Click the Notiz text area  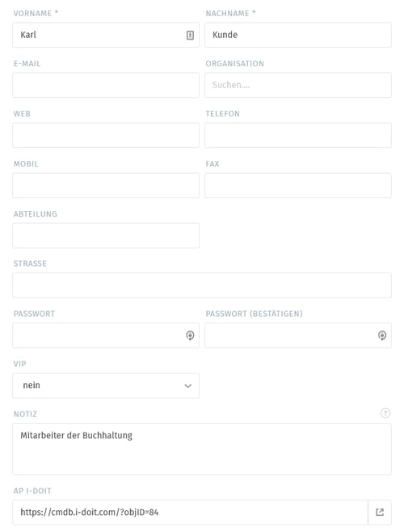click(202, 449)
